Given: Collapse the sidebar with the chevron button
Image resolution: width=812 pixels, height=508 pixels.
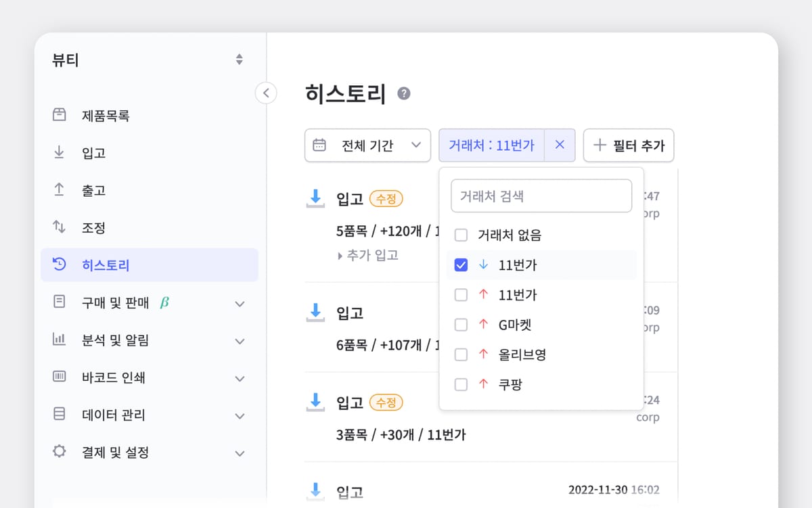Looking at the screenshot, I should 266,93.
